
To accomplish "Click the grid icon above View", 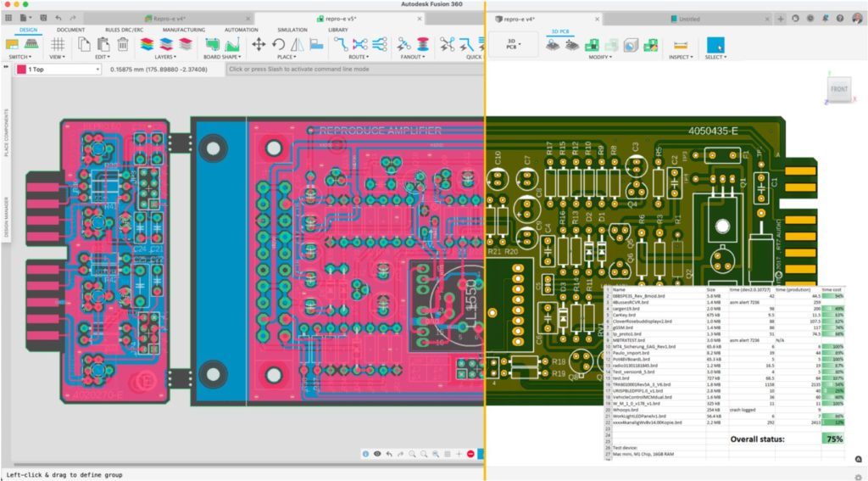I will coord(58,45).
